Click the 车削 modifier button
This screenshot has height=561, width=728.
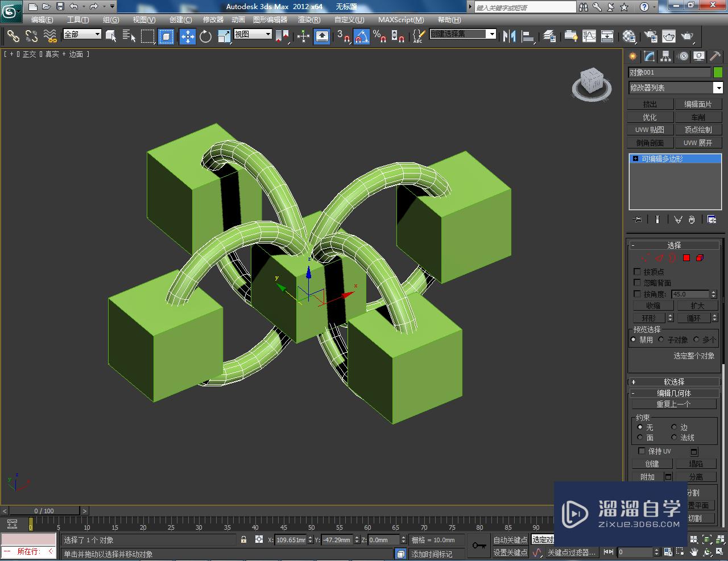698,117
